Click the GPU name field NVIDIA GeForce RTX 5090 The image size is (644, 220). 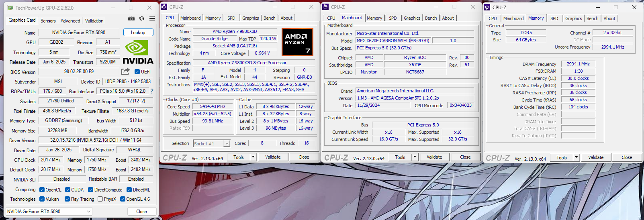click(x=79, y=33)
